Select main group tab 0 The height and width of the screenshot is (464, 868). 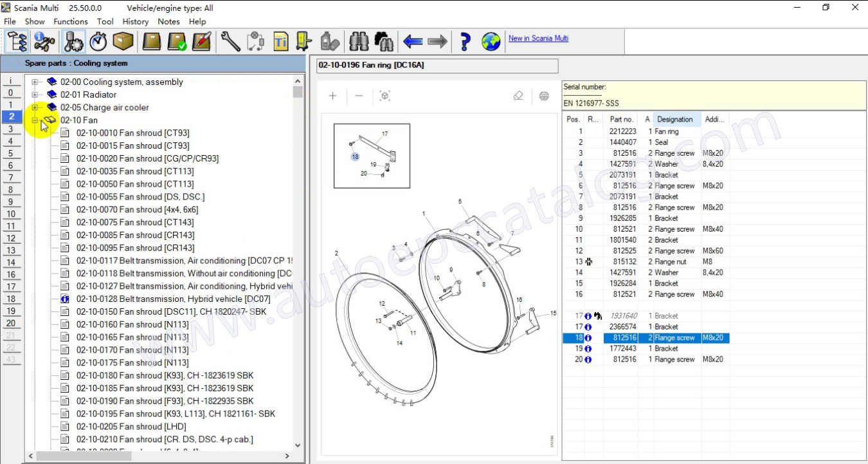pos(10,93)
